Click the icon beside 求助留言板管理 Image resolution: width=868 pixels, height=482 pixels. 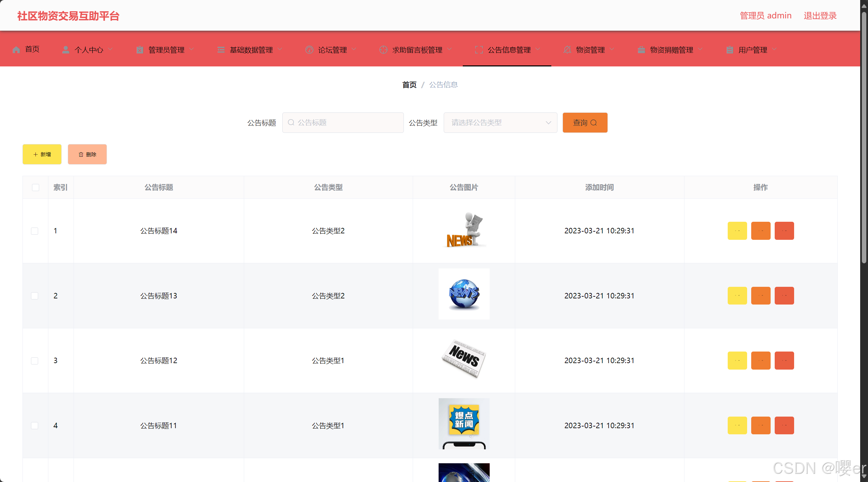click(383, 50)
